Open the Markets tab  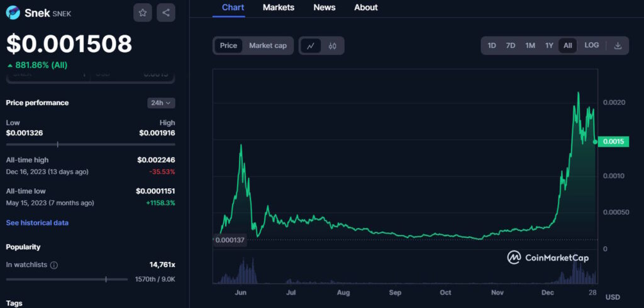coord(279,8)
